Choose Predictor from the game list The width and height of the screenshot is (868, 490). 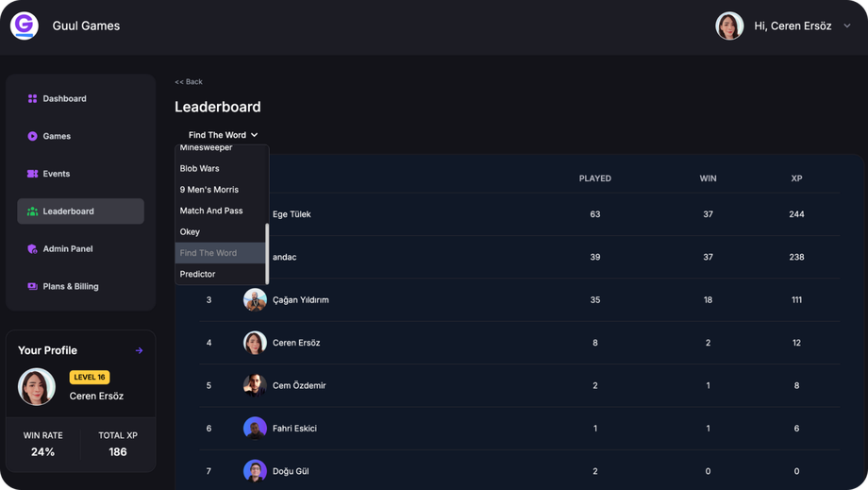198,274
